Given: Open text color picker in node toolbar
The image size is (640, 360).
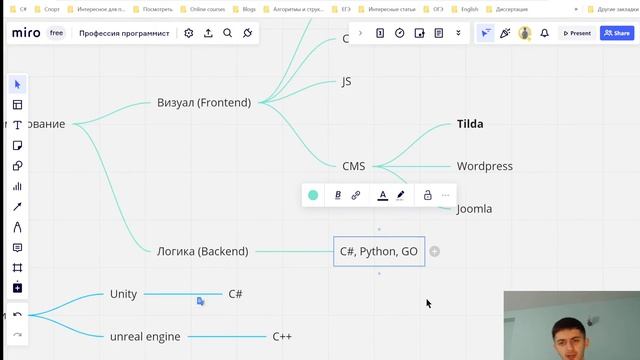Looking at the screenshot, I should [x=382, y=195].
